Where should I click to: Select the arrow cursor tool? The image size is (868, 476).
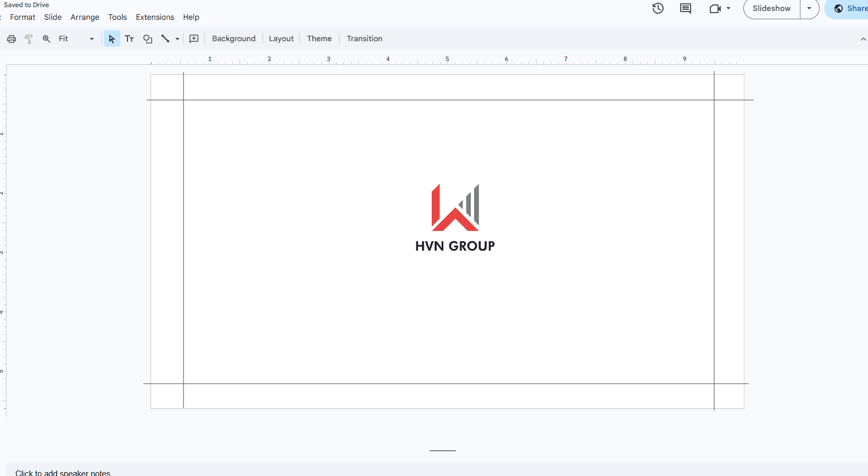pyautogui.click(x=112, y=39)
